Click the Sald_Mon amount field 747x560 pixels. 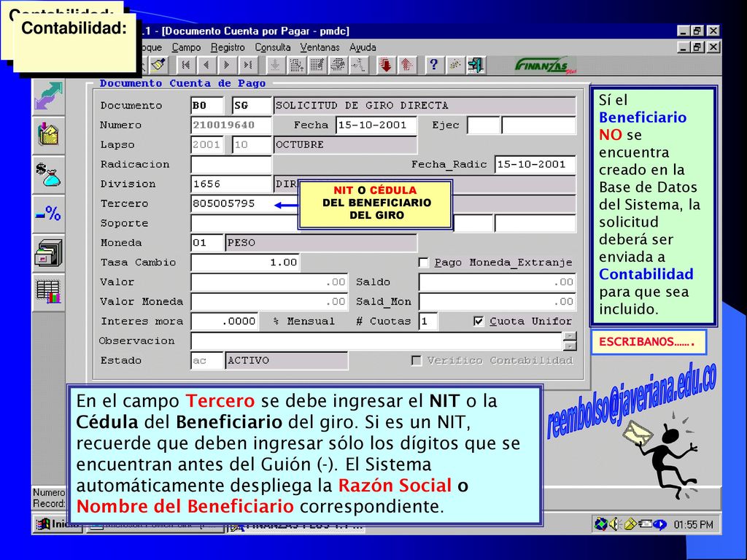[x=498, y=301]
